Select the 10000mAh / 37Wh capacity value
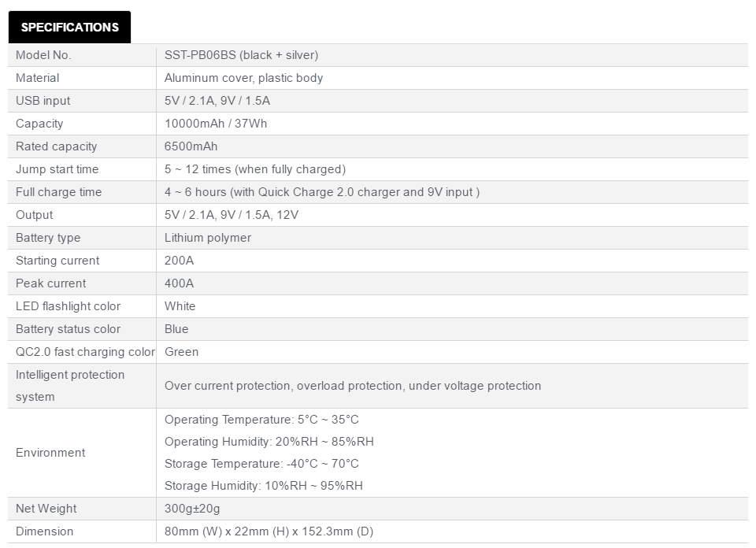 click(216, 124)
